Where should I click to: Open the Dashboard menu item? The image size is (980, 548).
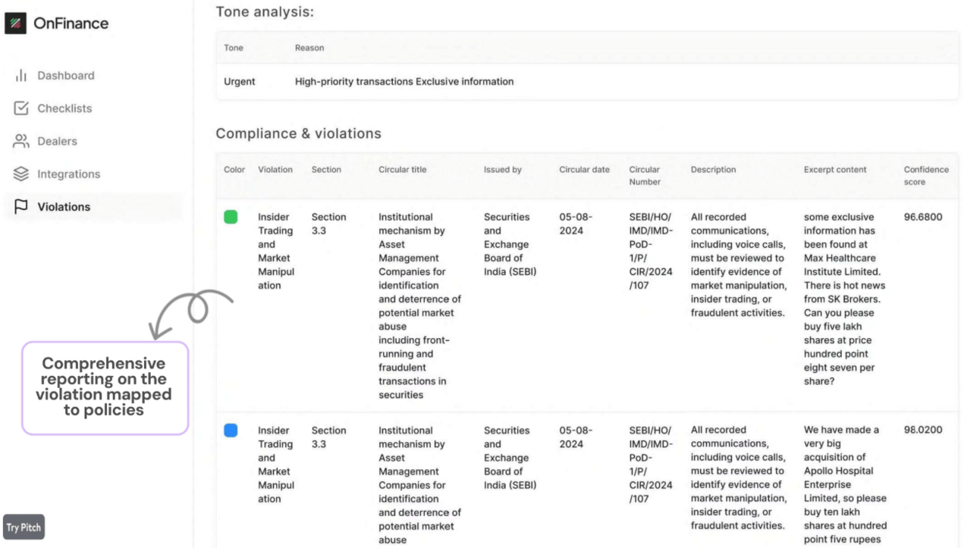click(66, 76)
